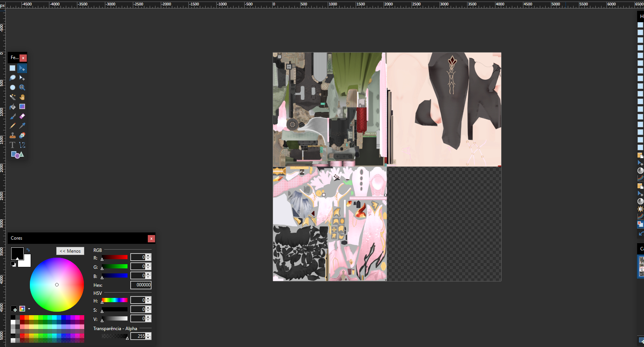This screenshot has height=347, width=644.
Task: Focus the B value input field
Action: pyautogui.click(x=138, y=276)
